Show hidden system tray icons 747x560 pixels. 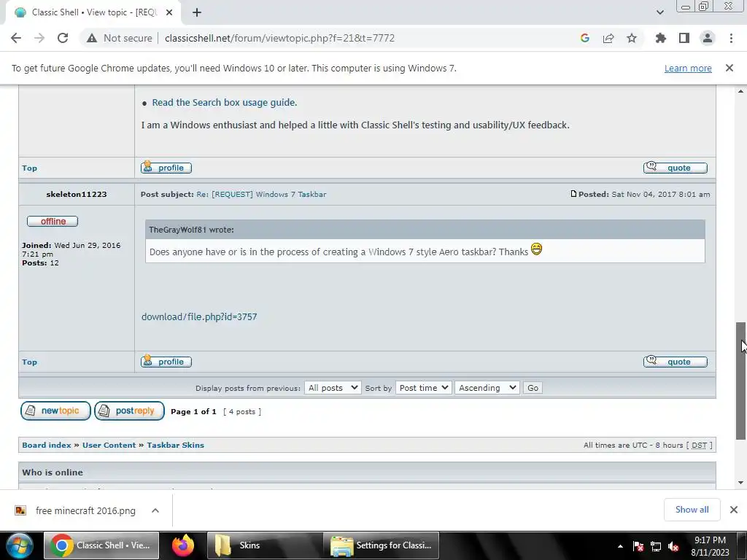point(620,546)
